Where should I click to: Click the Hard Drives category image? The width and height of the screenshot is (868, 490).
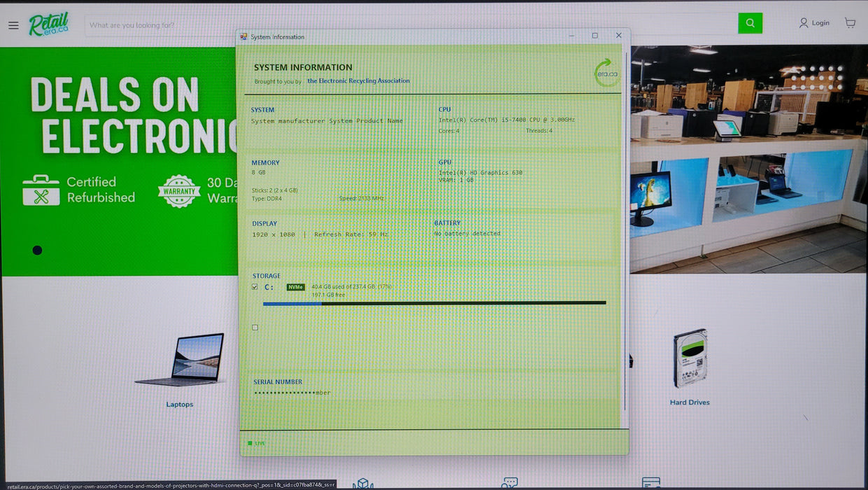(690, 358)
